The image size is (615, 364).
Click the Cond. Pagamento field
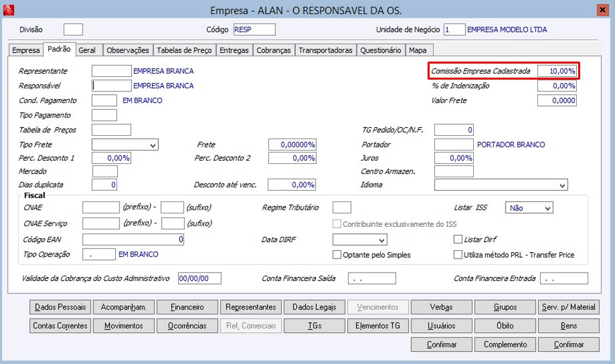[x=104, y=100]
